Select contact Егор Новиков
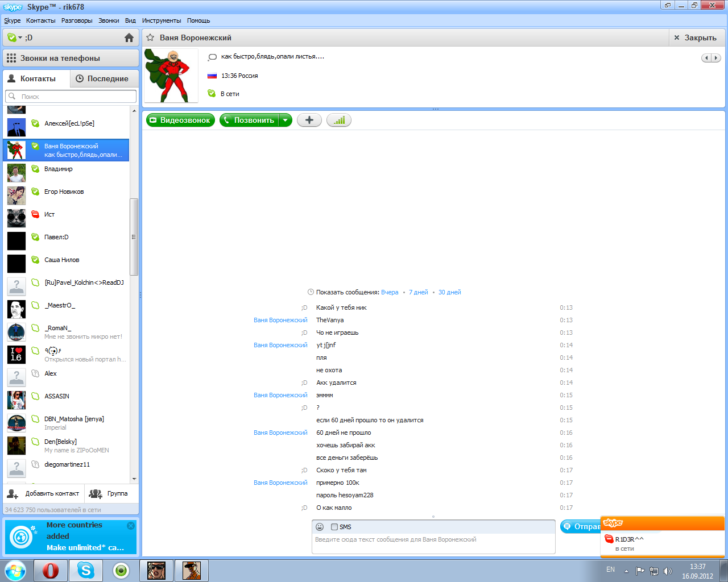This screenshot has width=728, height=582. (67, 196)
